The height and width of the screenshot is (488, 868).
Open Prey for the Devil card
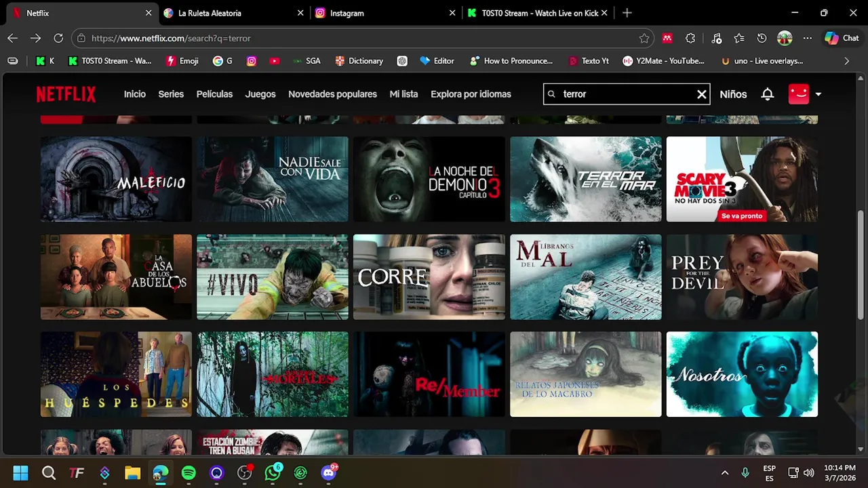[x=742, y=277]
